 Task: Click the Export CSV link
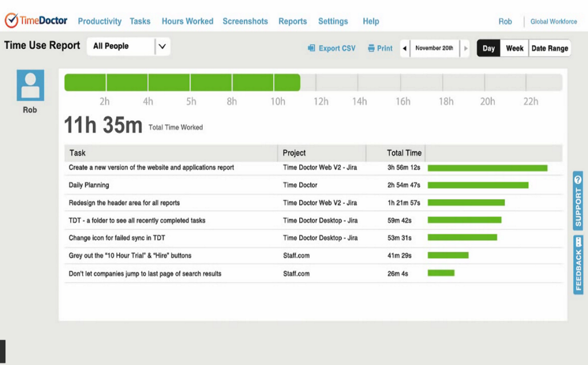click(x=336, y=48)
